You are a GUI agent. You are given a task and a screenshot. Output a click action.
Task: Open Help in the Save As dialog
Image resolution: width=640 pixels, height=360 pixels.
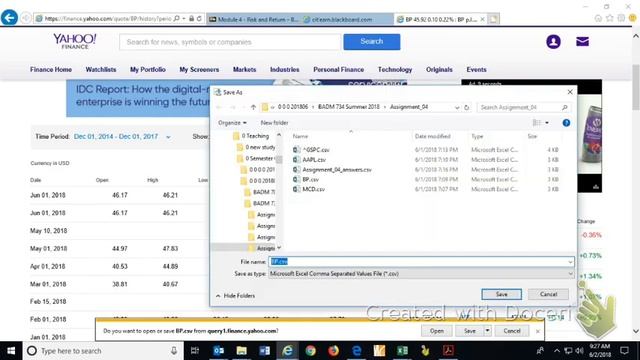[566, 123]
